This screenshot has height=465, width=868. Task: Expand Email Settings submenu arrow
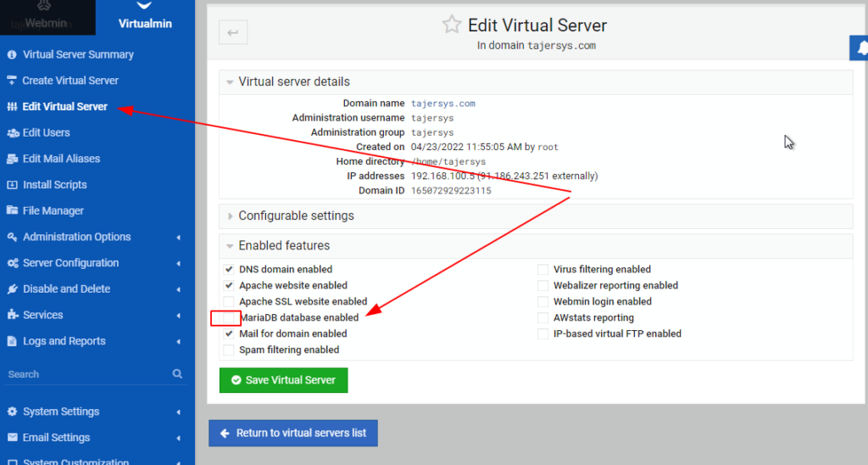coord(178,438)
